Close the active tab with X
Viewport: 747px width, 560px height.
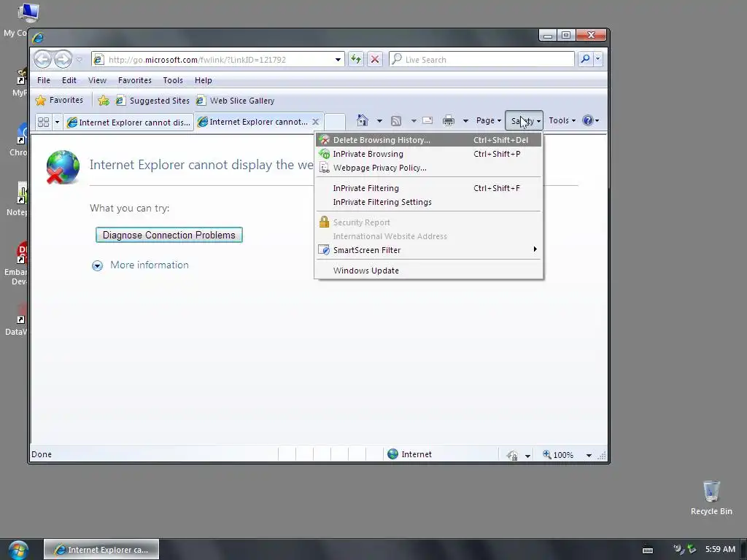315,122
